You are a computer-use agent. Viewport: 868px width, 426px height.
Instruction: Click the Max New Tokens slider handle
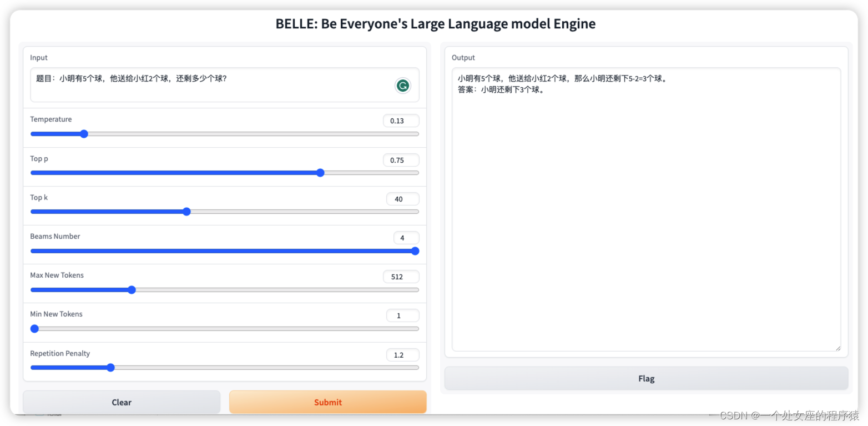tap(132, 290)
